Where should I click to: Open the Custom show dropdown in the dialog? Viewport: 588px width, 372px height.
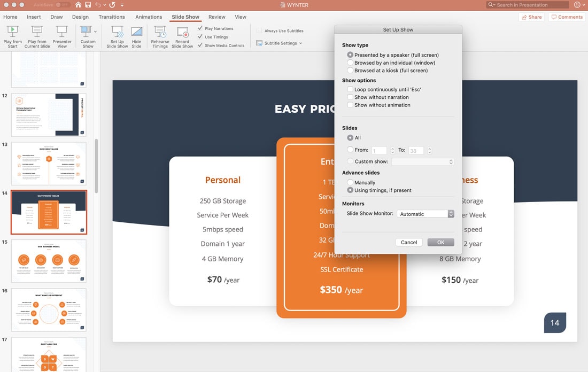click(x=451, y=161)
